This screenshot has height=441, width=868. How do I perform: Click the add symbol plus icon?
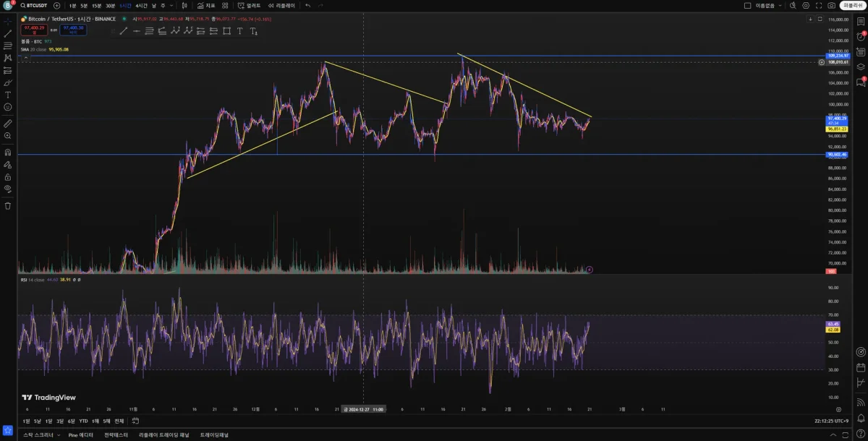pyautogui.click(x=56, y=5)
